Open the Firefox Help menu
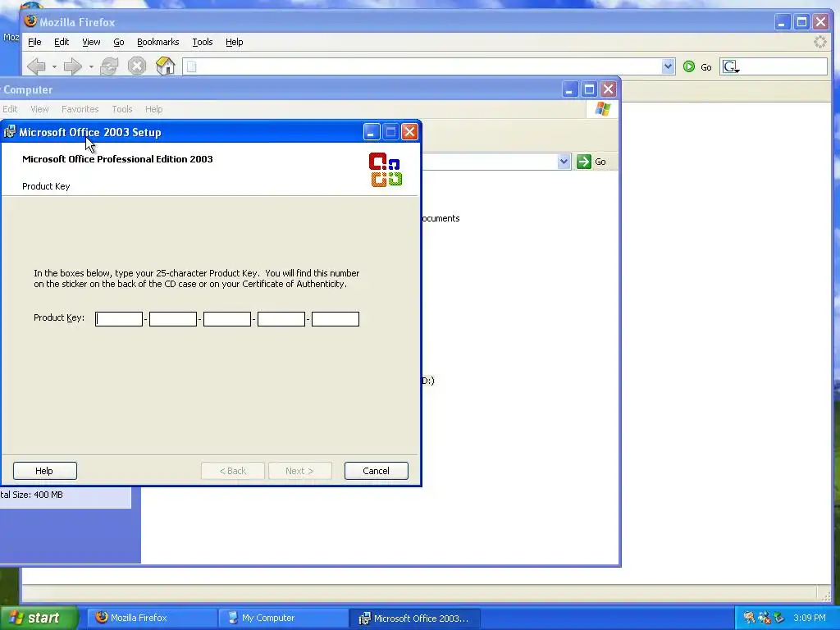The height and width of the screenshot is (630, 840). coord(234,42)
